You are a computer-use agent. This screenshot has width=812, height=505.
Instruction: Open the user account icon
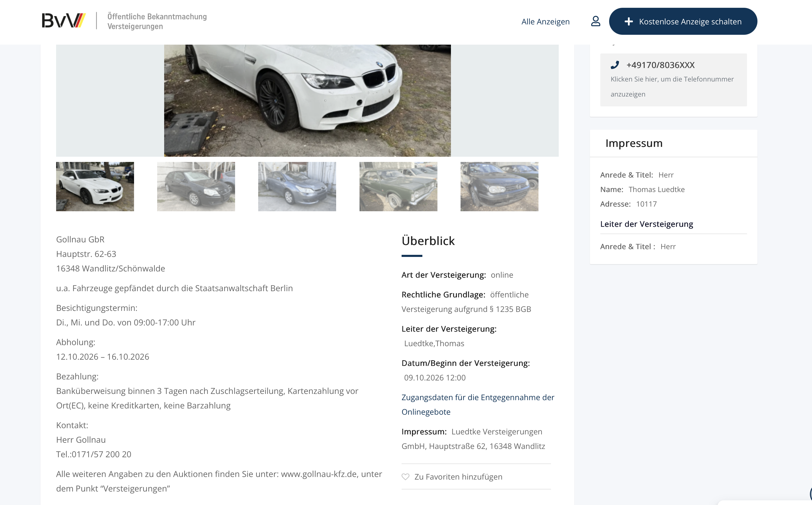595,21
